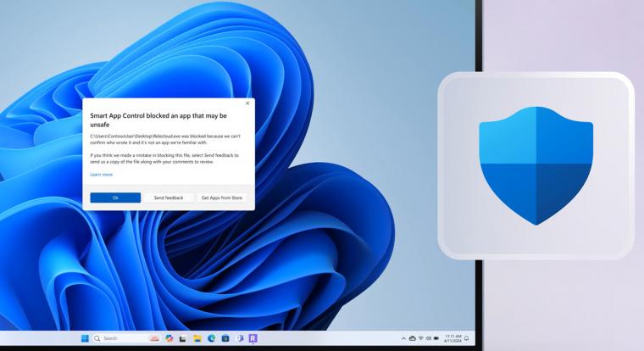Click the Ok button in the dialog
The height and width of the screenshot is (351, 644).
click(115, 198)
